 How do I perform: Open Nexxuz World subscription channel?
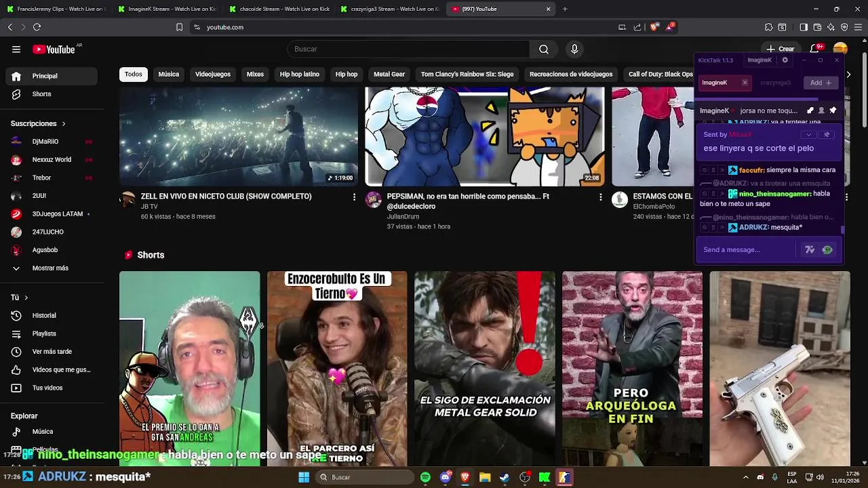(x=52, y=160)
